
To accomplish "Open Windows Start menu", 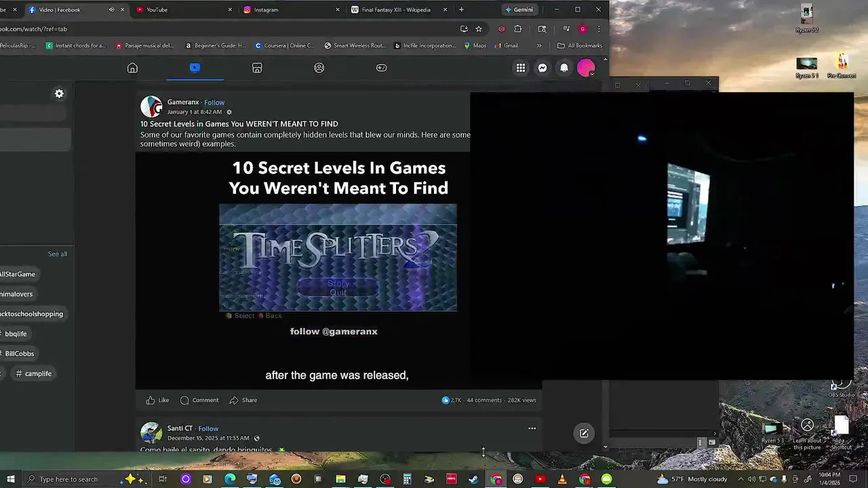I will coord(11,479).
